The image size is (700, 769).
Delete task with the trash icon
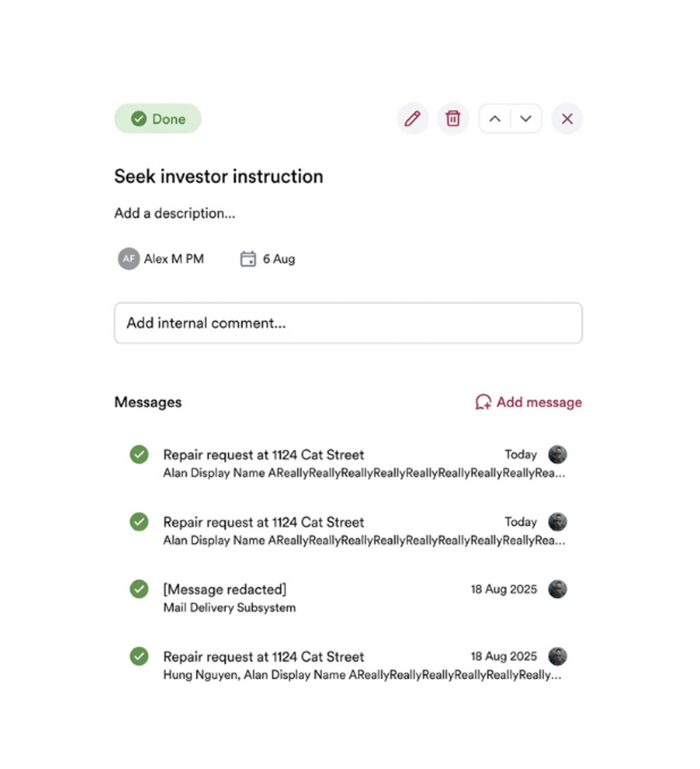coord(453,119)
